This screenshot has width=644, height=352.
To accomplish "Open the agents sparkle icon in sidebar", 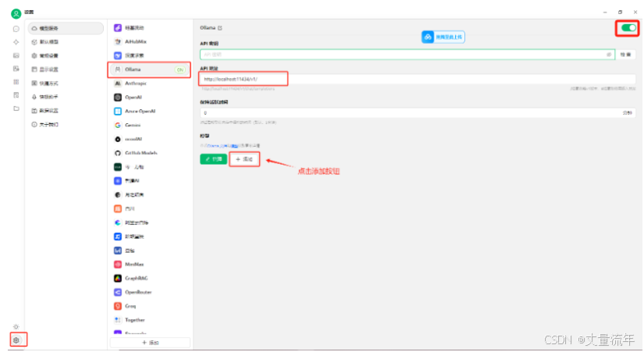I will click(x=16, y=42).
